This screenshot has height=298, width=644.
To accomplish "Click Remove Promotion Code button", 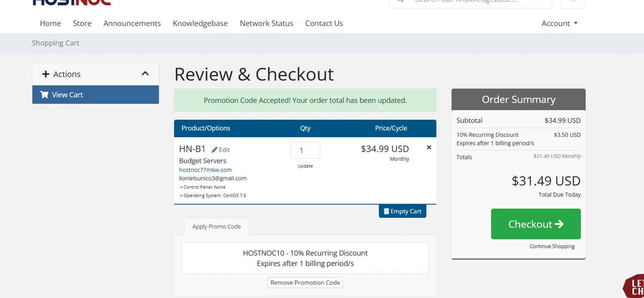I will coord(305,283).
